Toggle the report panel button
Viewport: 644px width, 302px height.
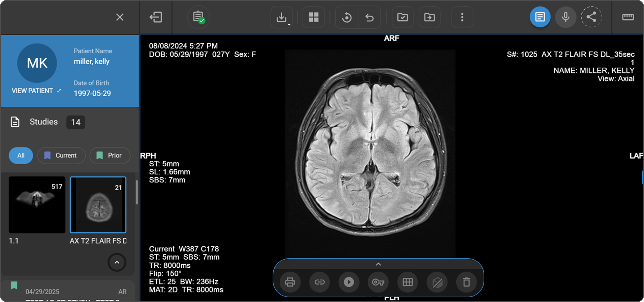(x=540, y=17)
